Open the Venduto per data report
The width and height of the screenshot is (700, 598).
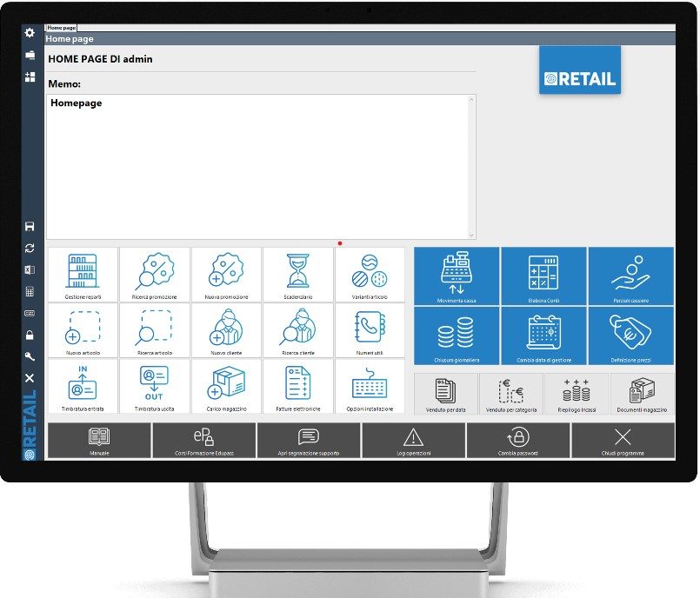click(x=447, y=393)
